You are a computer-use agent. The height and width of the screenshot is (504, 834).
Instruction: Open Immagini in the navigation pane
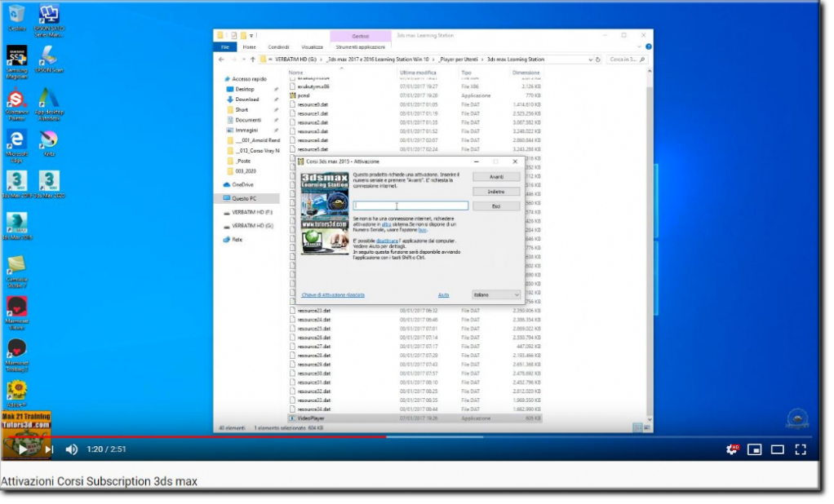246,130
